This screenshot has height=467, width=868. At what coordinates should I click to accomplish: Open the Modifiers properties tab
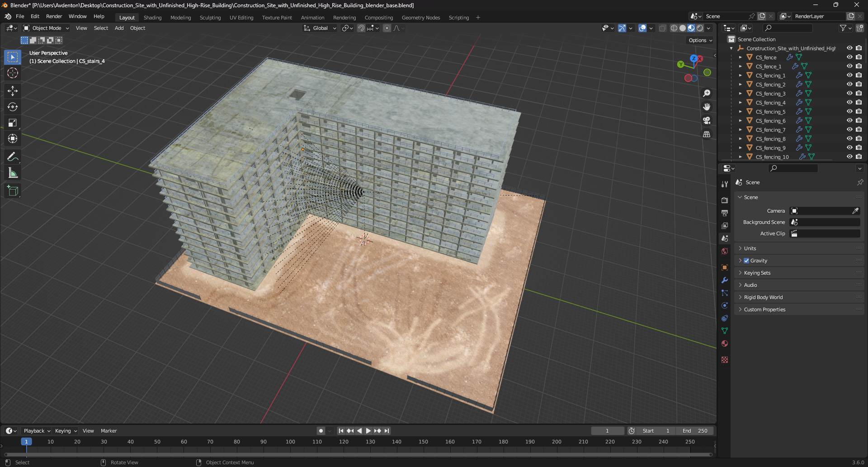(x=725, y=280)
